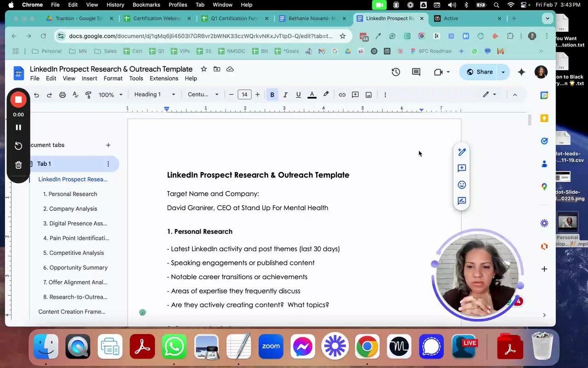Increase font size with plus button
Image resolution: width=588 pixels, height=368 pixels.
(x=257, y=95)
